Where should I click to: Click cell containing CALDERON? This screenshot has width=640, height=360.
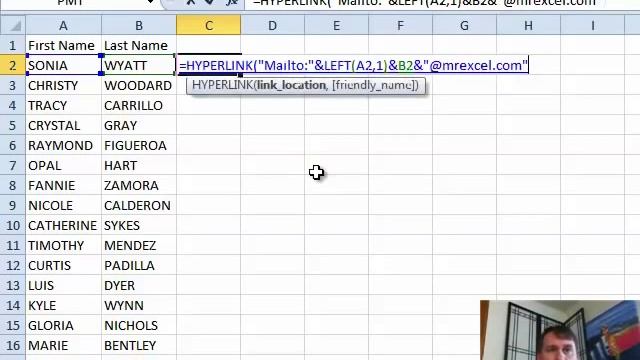139,205
